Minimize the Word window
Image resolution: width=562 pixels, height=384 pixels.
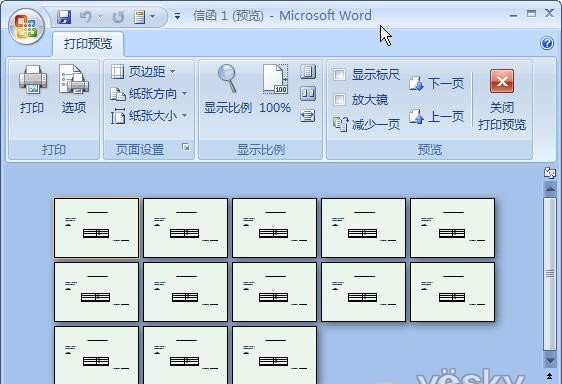[514, 15]
